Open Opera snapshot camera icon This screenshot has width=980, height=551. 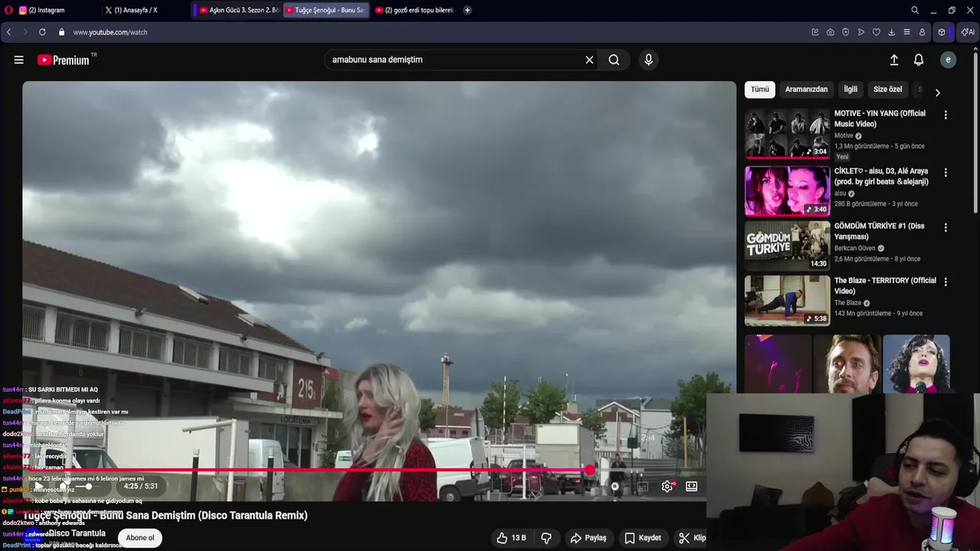[x=831, y=32]
